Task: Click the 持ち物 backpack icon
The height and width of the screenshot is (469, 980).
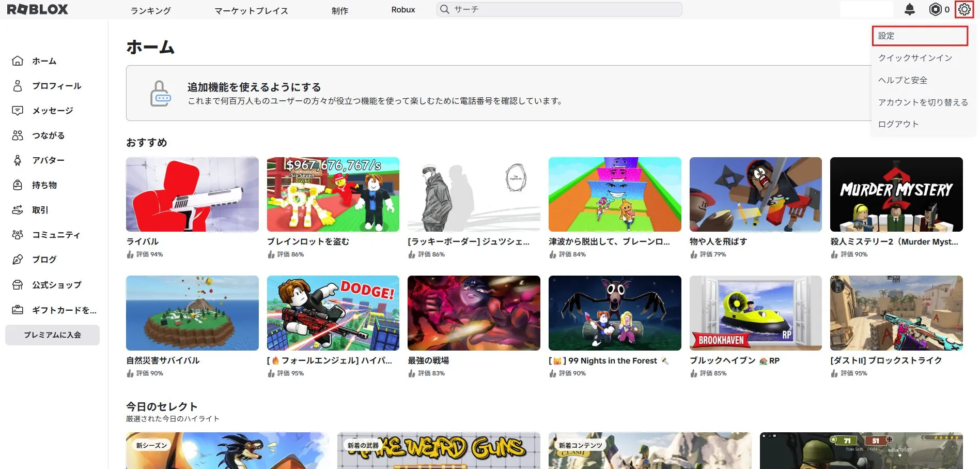Action: click(18, 185)
